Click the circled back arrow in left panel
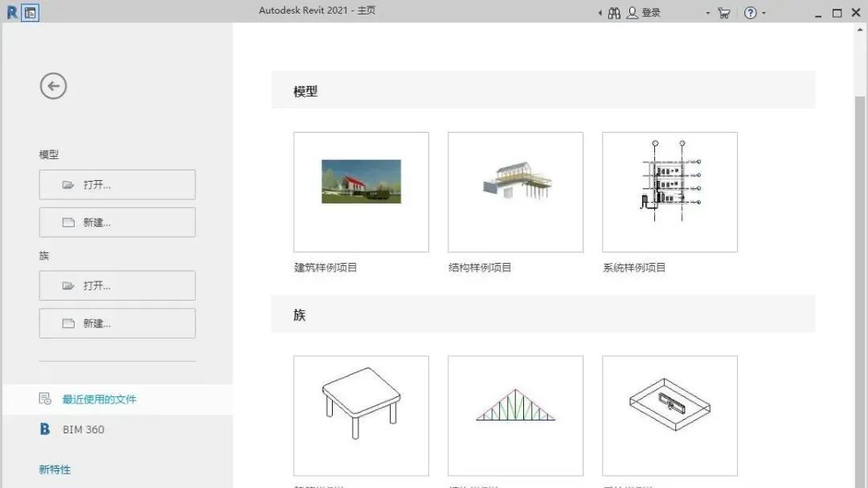Screen dimensions: 868x488 click(53, 85)
